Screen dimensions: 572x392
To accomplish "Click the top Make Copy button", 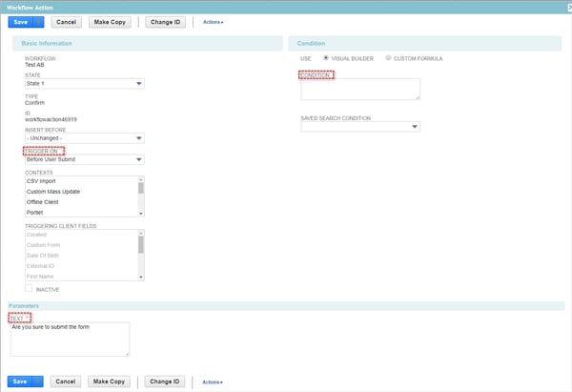I will click(110, 22).
